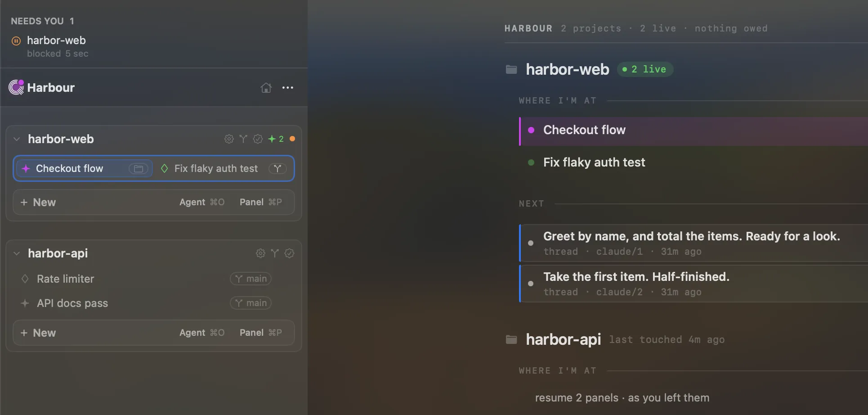Create new Panel in harbor-api

(x=261, y=333)
